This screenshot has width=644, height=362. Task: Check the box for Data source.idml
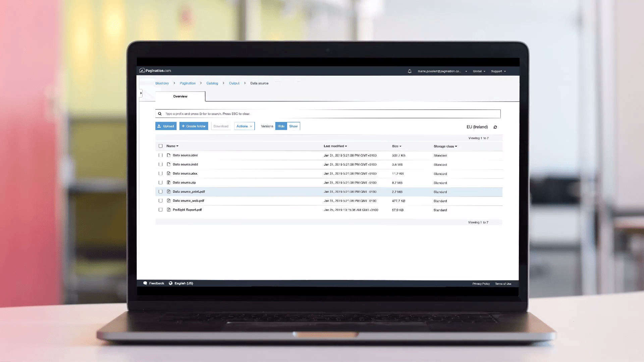(x=161, y=156)
